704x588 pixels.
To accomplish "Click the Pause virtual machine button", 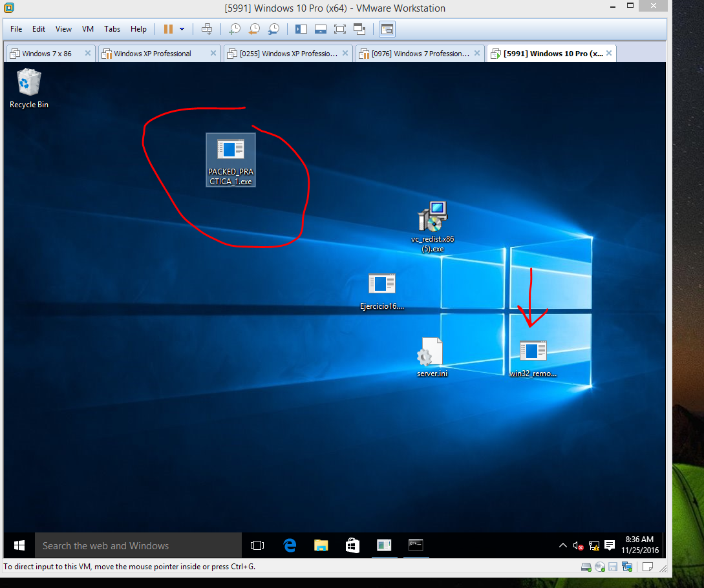I will (x=168, y=29).
